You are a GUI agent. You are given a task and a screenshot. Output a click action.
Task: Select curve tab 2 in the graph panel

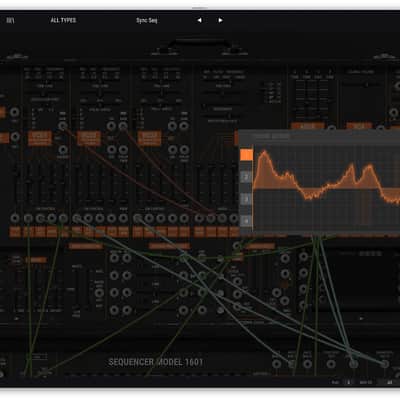(x=246, y=177)
